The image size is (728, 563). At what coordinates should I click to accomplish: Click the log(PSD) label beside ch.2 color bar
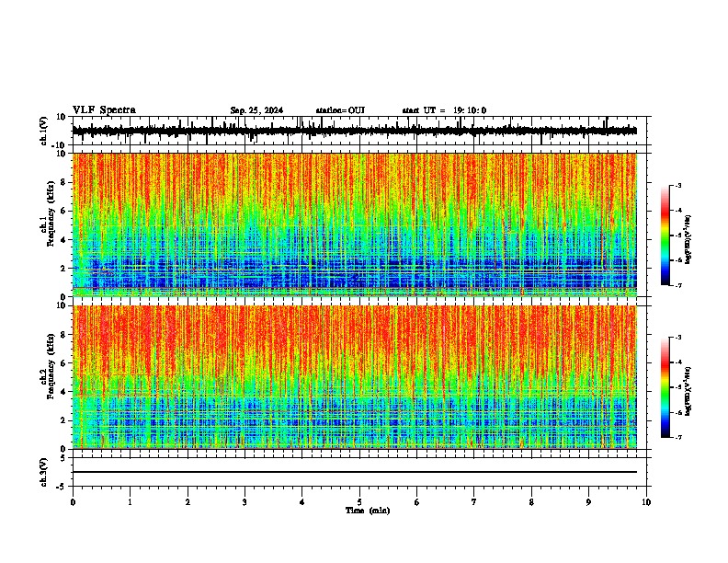[x=688, y=392]
